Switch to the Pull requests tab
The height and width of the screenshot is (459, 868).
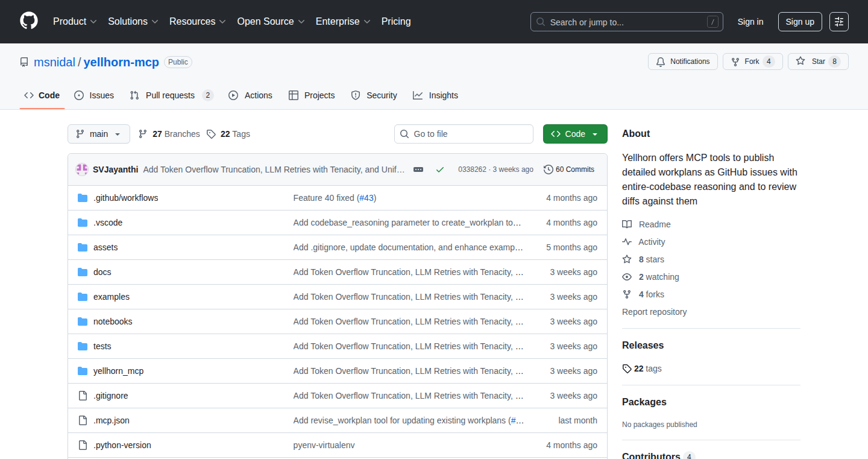tap(172, 95)
